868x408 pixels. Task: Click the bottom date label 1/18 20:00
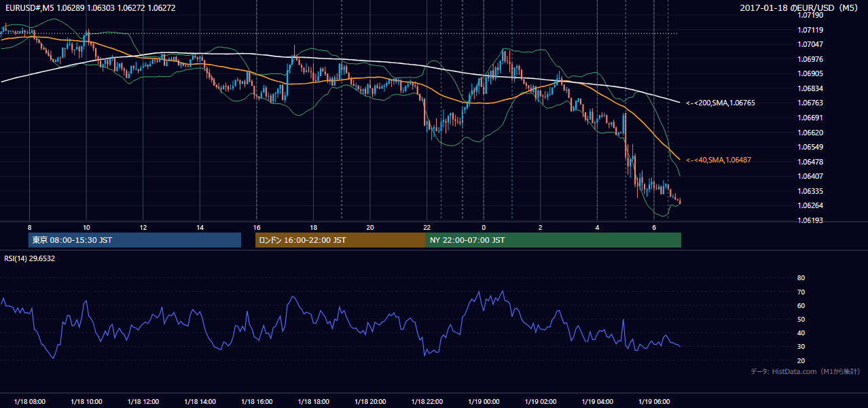[370, 402]
